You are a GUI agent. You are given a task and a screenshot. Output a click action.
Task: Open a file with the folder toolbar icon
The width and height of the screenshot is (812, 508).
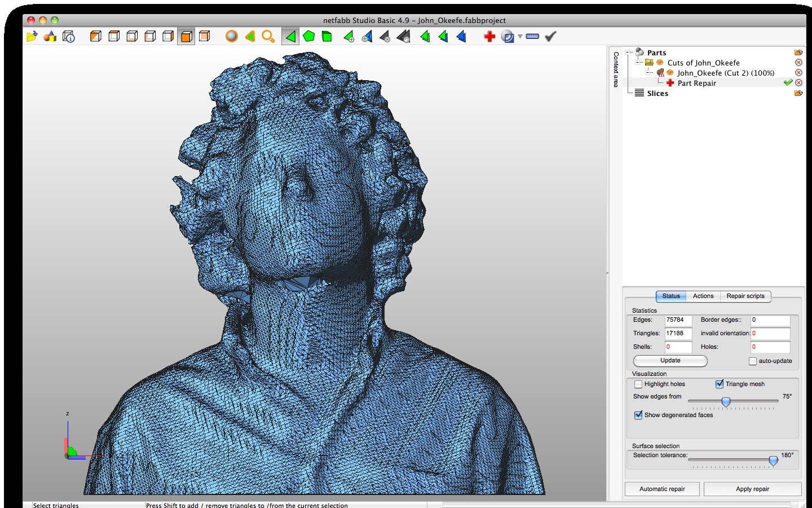32,37
